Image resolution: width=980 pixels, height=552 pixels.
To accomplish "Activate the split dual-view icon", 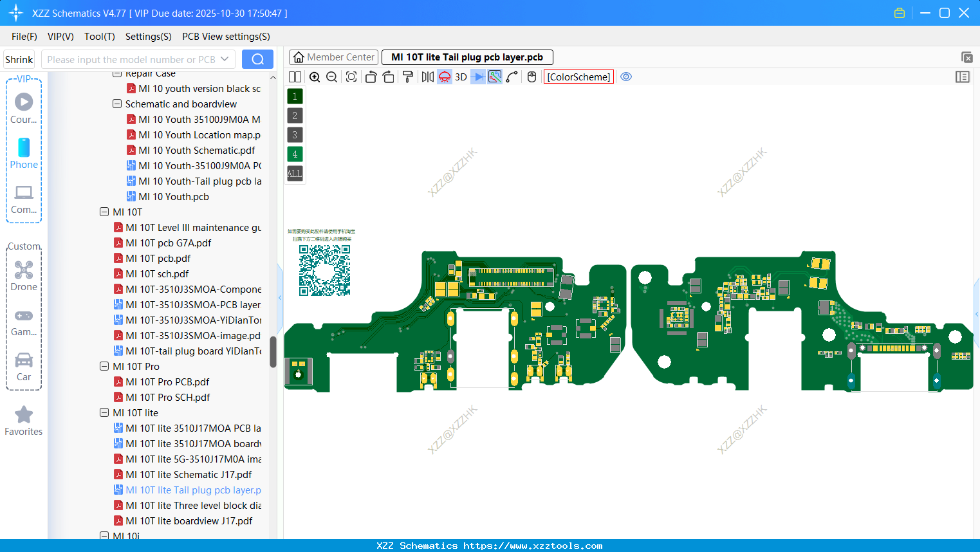I will click(295, 77).
